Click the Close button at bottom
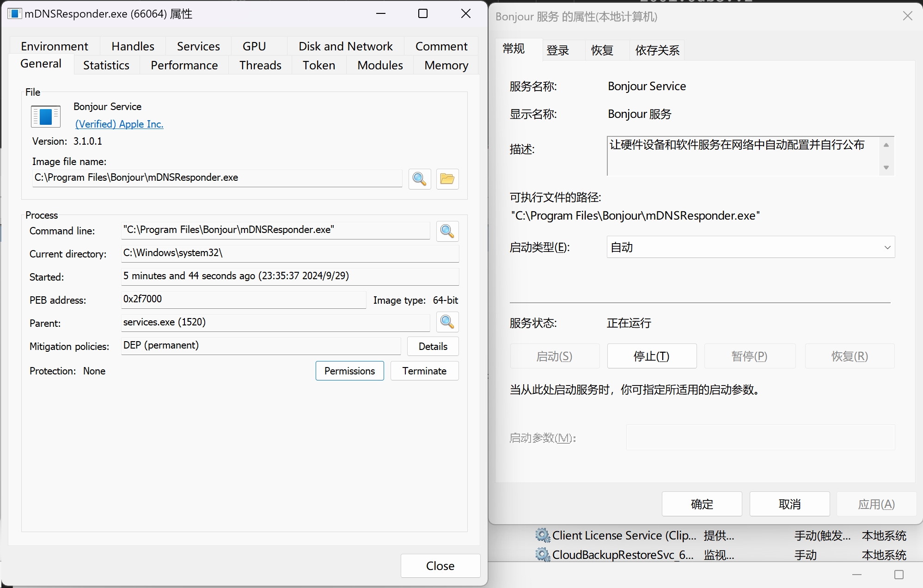Screen dimensions: 923x588 click(x=440, y=566)
